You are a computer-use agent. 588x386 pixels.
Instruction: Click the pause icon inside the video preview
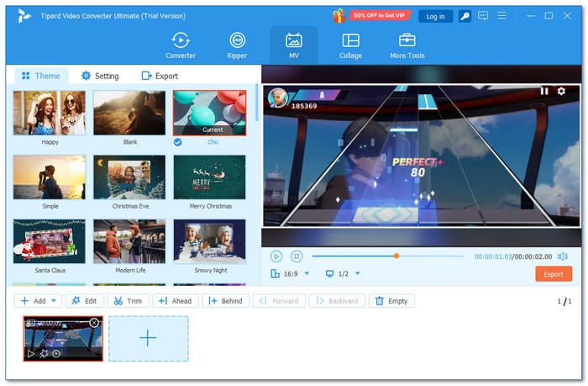click(x=544, y=91)
